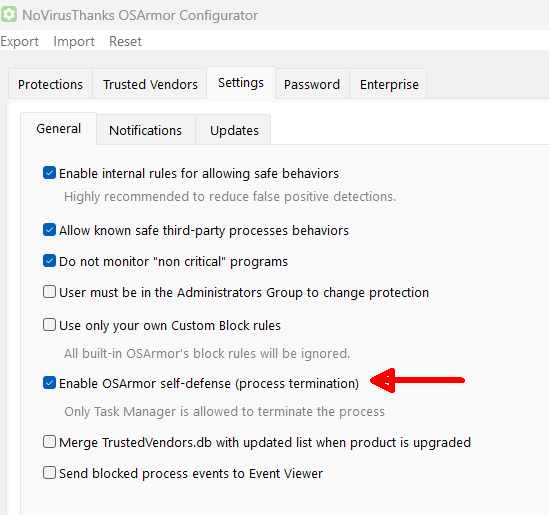Check Use only your own Custom Block rules
This screenshot has height=515, width=549.
49,325
